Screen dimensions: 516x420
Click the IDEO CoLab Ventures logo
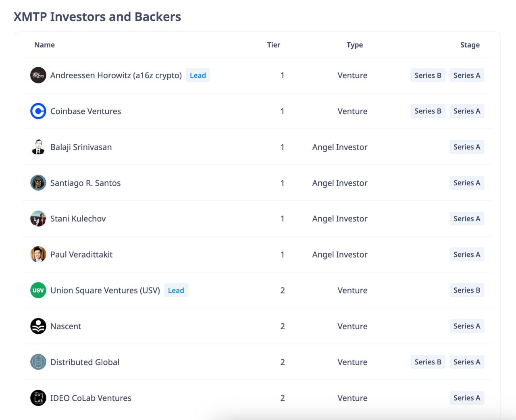[38, 398]
